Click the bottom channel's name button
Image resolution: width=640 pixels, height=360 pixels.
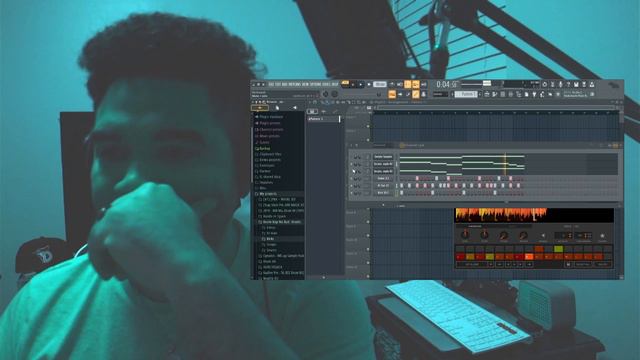(383, 193)
